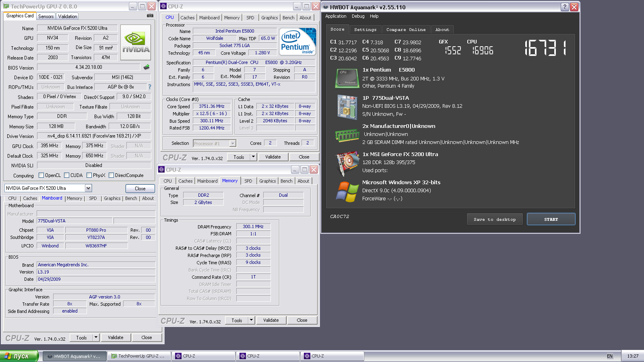Click the Bench tab in the Mainboard CPU-Z window
This screenshot has width=644, height=362.
click(x=131, y=198)
